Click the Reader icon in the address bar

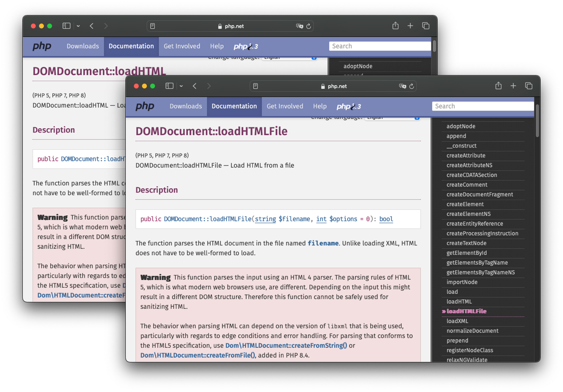(x=255, y=86)
